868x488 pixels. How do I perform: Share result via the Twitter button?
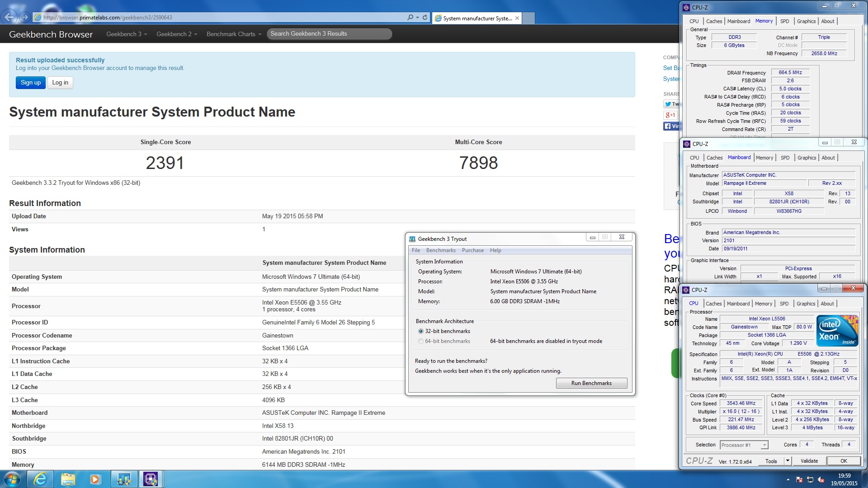tap(672, 104)
